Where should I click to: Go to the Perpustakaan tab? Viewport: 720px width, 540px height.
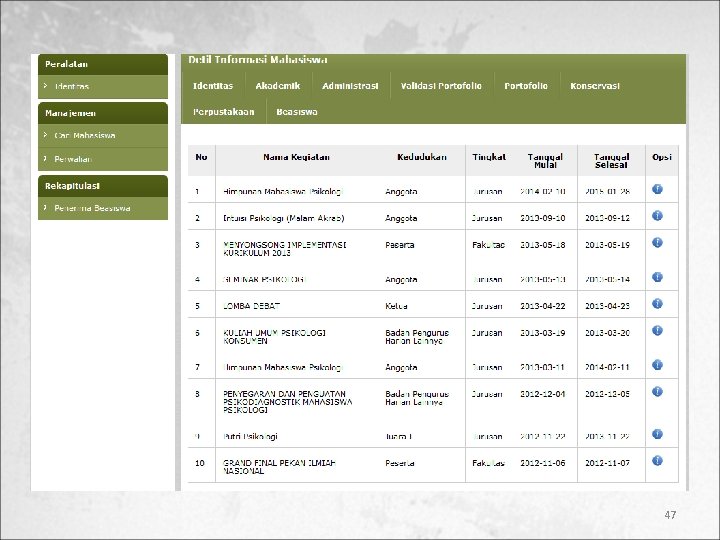[224, 112]
